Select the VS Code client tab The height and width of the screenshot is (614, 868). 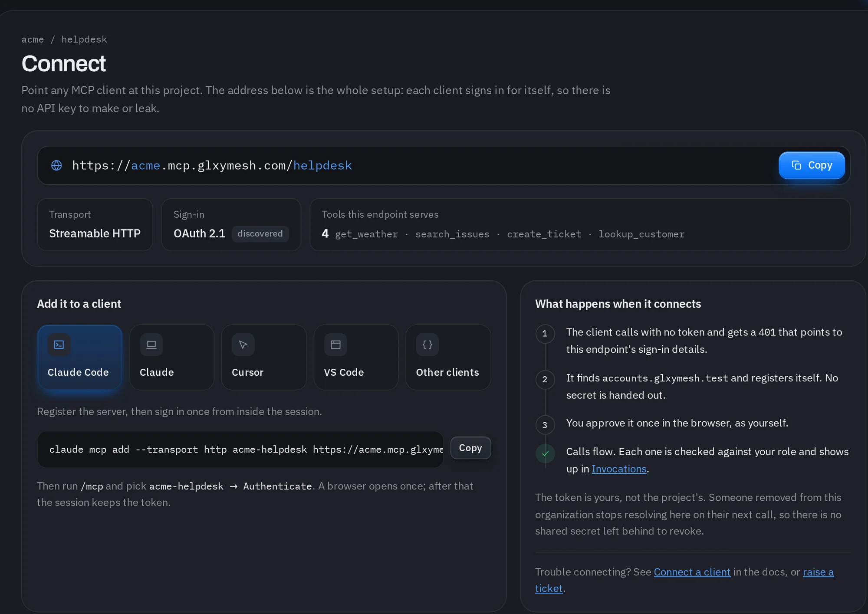[356, 357]
